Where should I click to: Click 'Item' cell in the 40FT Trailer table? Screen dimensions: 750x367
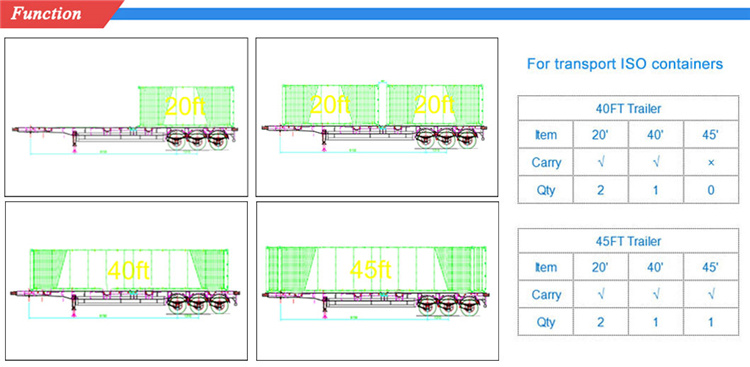[x=546, y=135]
